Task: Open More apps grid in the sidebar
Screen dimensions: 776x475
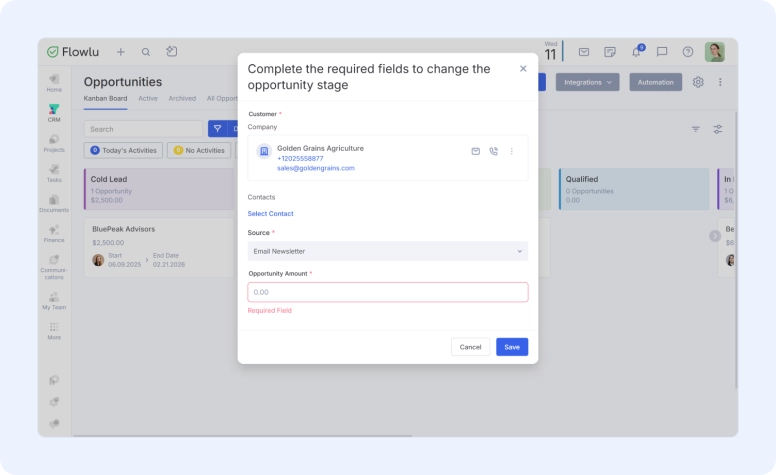Action: coord(54,331)
